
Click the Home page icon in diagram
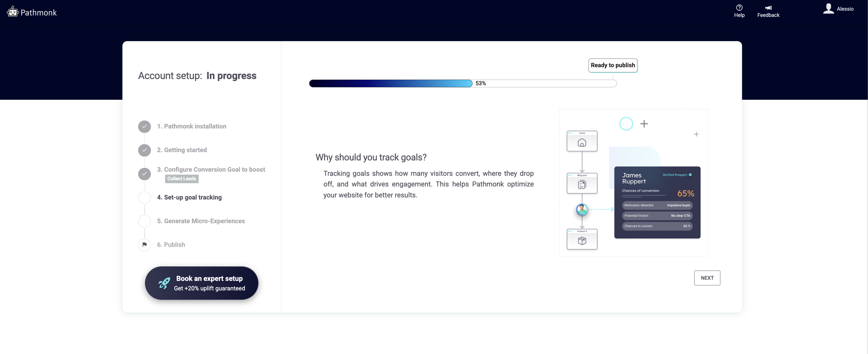pos(582,143)
